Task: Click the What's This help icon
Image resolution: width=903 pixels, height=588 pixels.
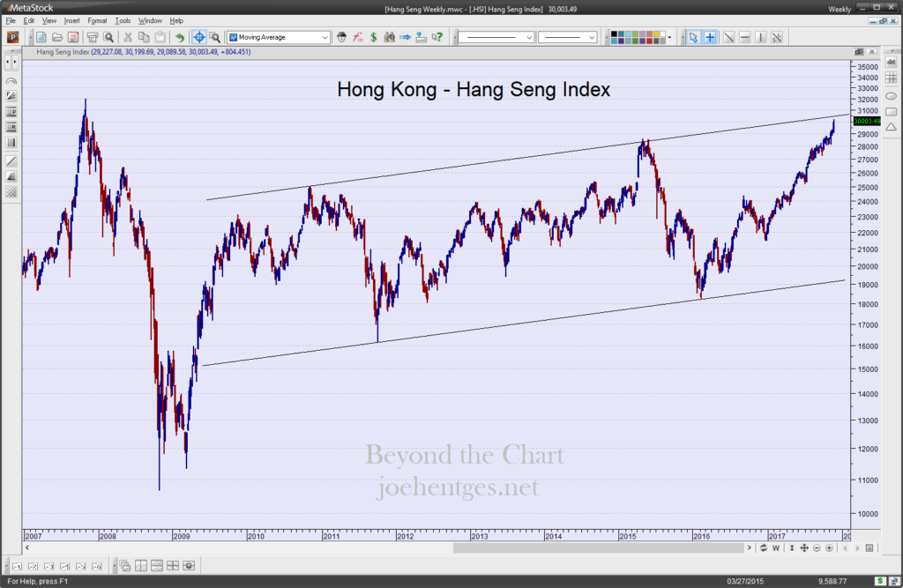Action: pyautogui.click(x=437, y=37)
